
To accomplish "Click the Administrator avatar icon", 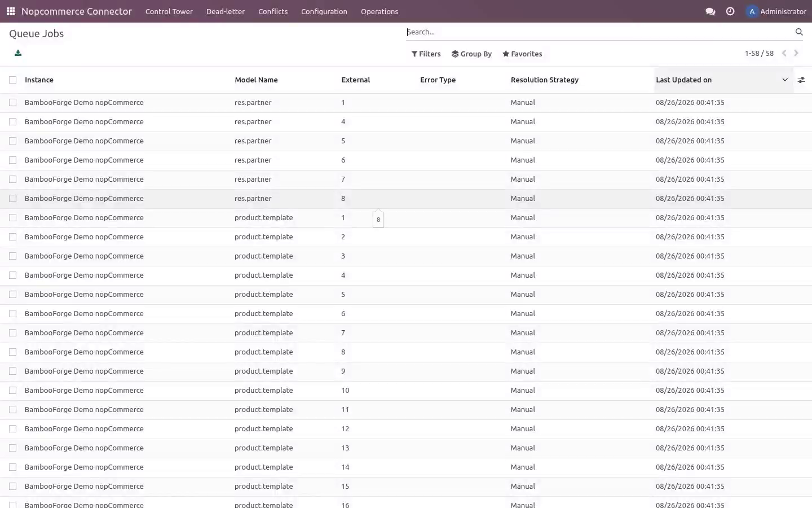I will coord(752,11).
